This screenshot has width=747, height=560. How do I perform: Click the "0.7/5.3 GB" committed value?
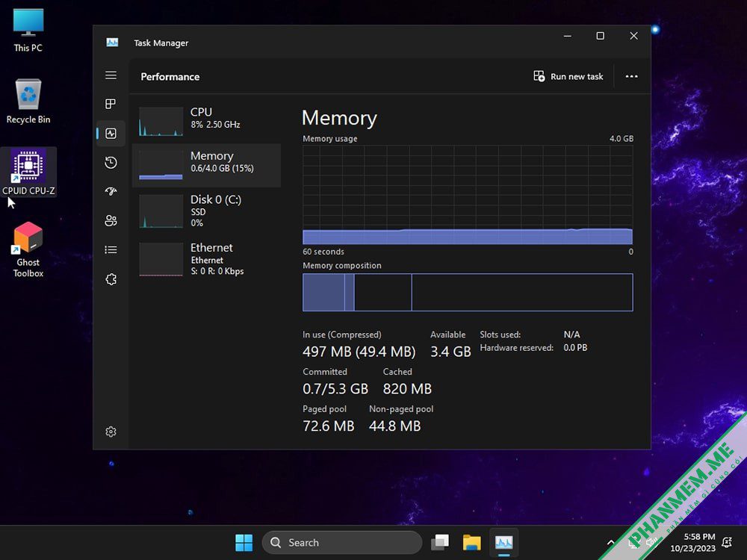pos(335,389)
